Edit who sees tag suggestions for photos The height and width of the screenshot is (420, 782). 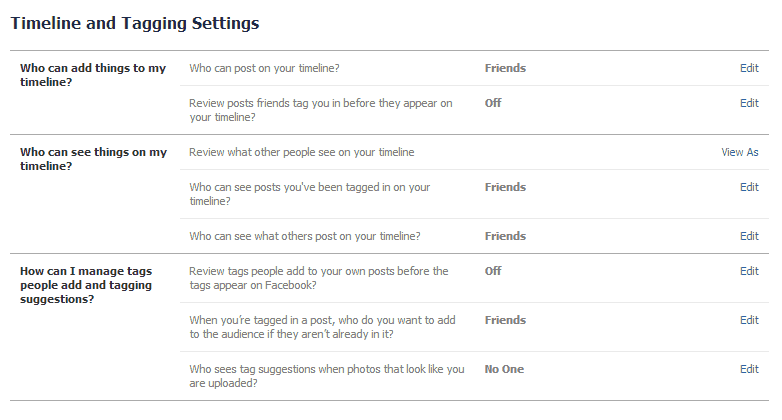coord(749,369)
